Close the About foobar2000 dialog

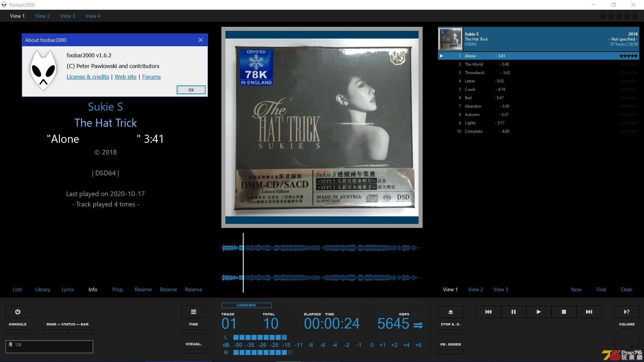(201, 40)
